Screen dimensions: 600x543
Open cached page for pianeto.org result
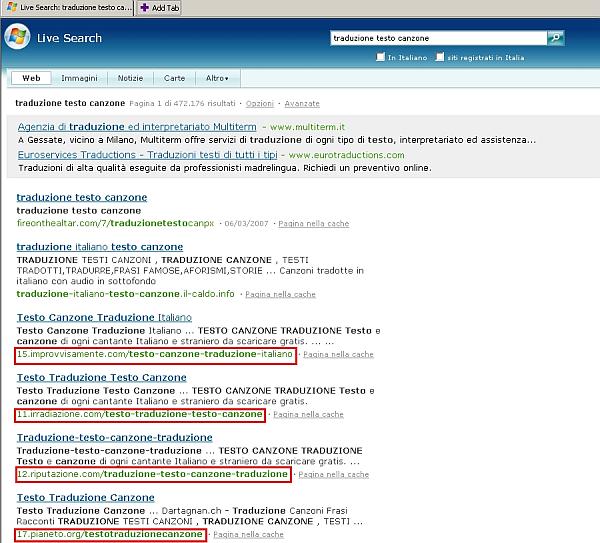[248, 535]
